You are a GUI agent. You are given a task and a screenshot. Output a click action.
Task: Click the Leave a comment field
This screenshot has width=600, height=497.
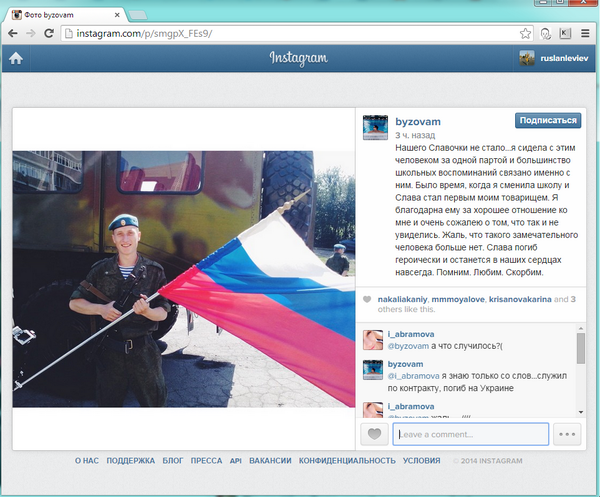point(471,434)
